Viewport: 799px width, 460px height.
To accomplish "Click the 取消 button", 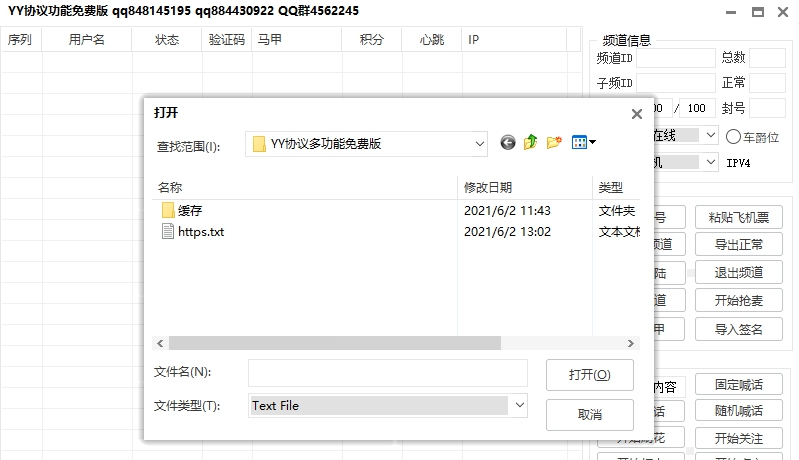I will 590,415.
